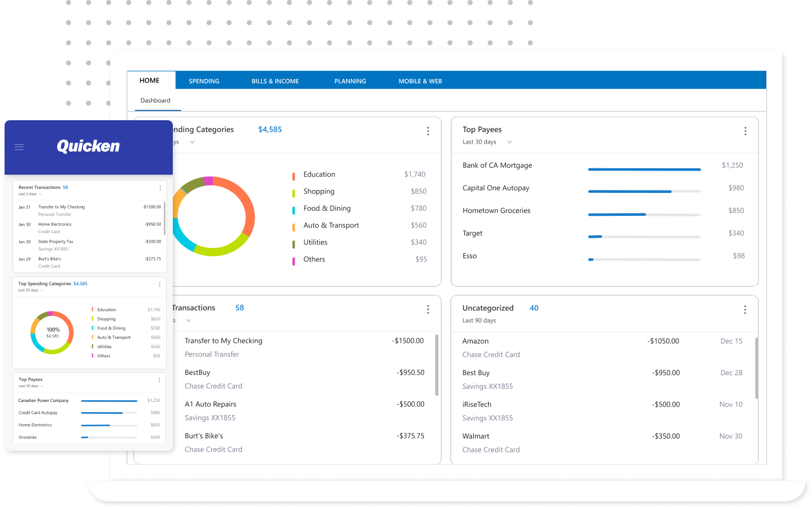The image size is (812, 509).
Task: Click the $4,585 spending total link
Action: (270, 129)
